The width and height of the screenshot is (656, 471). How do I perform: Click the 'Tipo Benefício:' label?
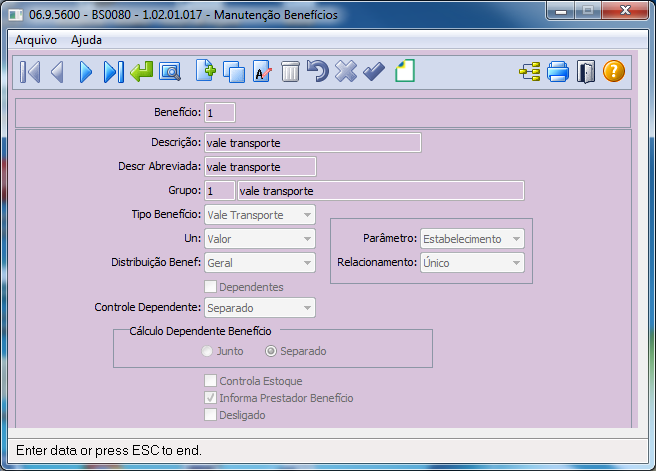tap(166, 214)
